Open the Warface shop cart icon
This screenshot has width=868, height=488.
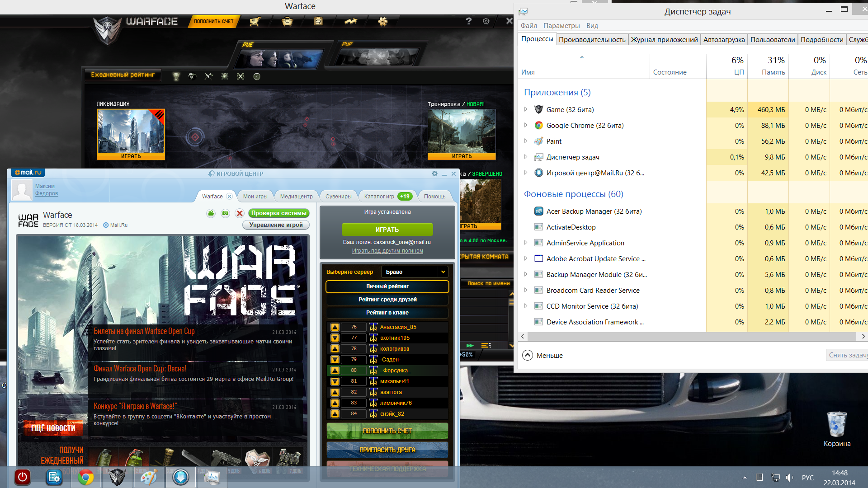255,21
